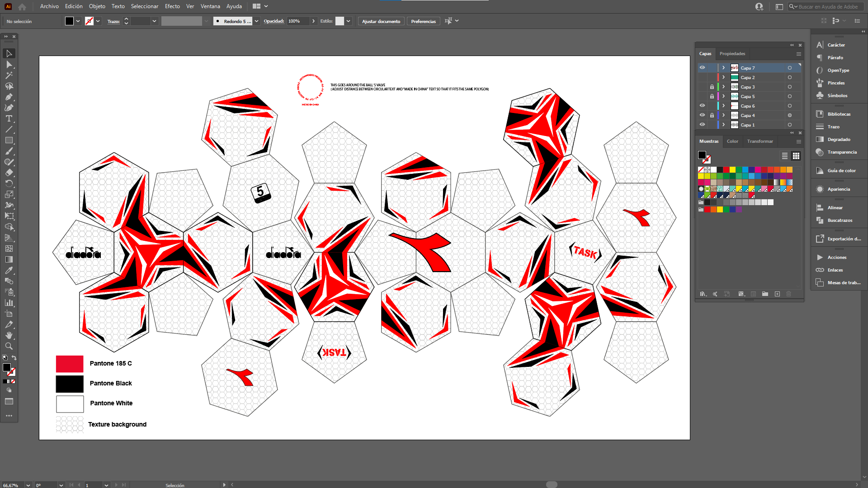The height and width of the screenshot is (488, 868).
Task: Open the Opacidad value dropdown arrow
Action: click(313, 21)
